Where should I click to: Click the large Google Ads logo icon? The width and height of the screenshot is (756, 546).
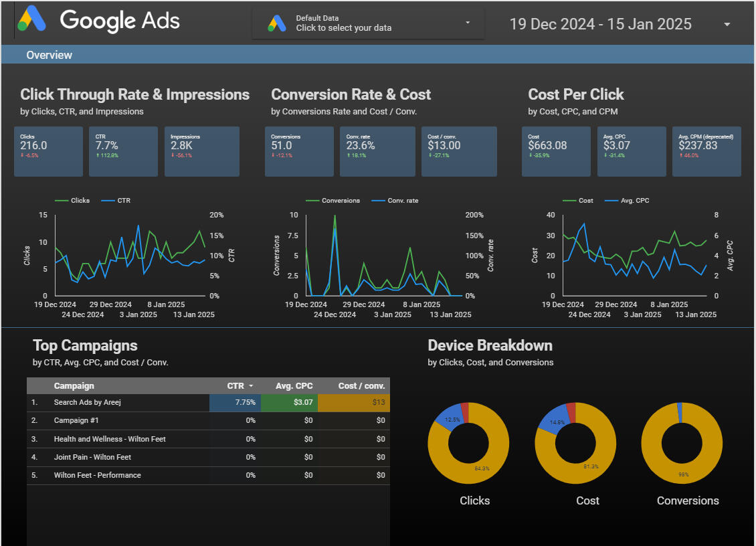pyautogui.click(x=32, y=19)
